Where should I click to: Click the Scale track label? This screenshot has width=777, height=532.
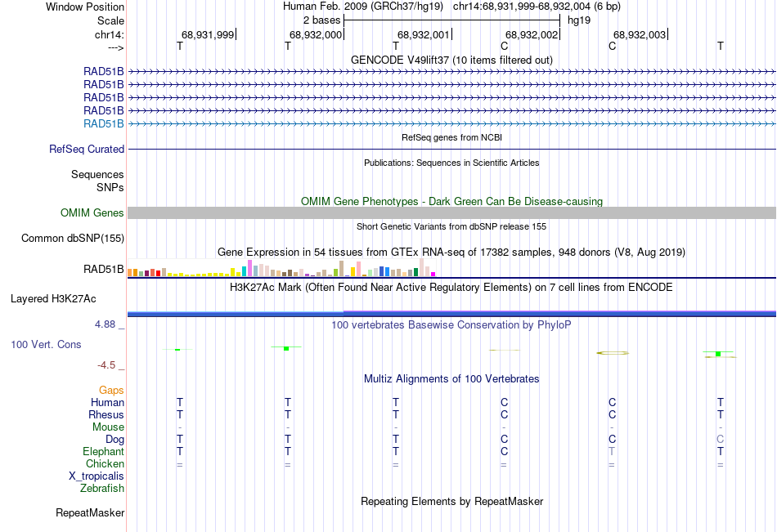tap(110, 20)
